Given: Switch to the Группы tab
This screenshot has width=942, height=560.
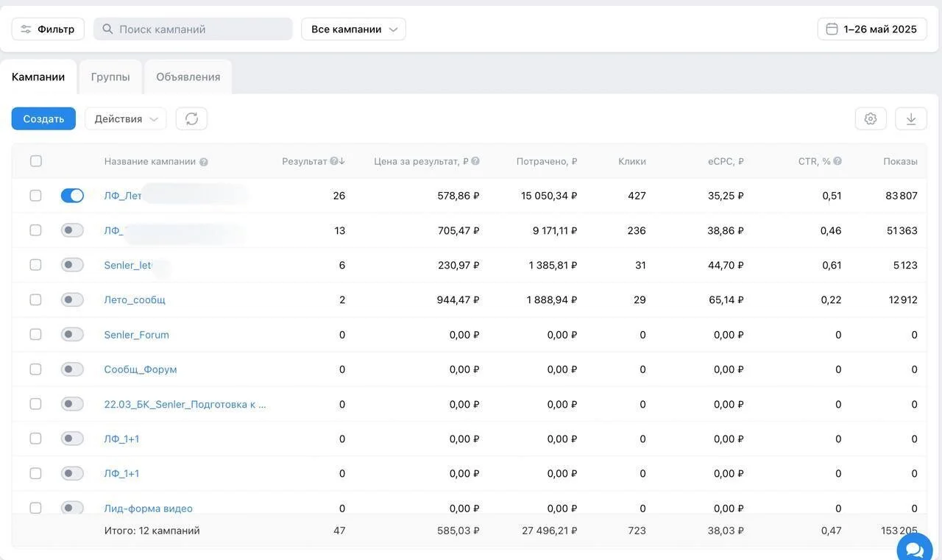Looking at the screenshot, I should 110,77.
